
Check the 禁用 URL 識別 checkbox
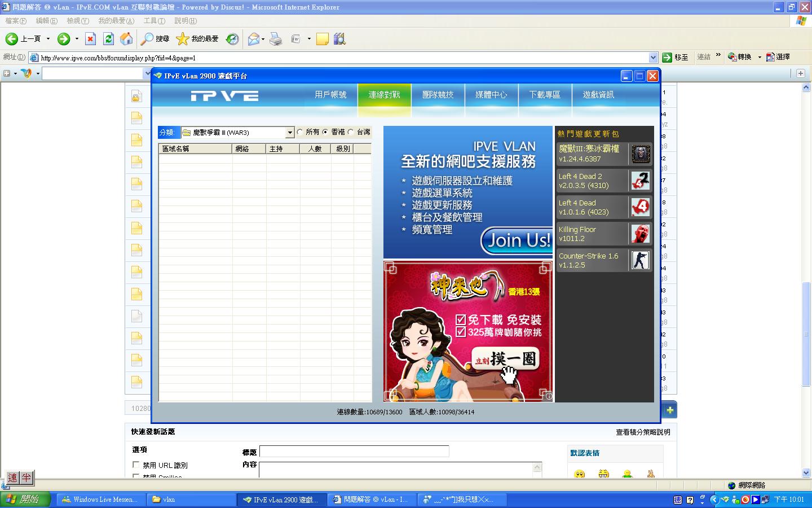coord(136,465)
